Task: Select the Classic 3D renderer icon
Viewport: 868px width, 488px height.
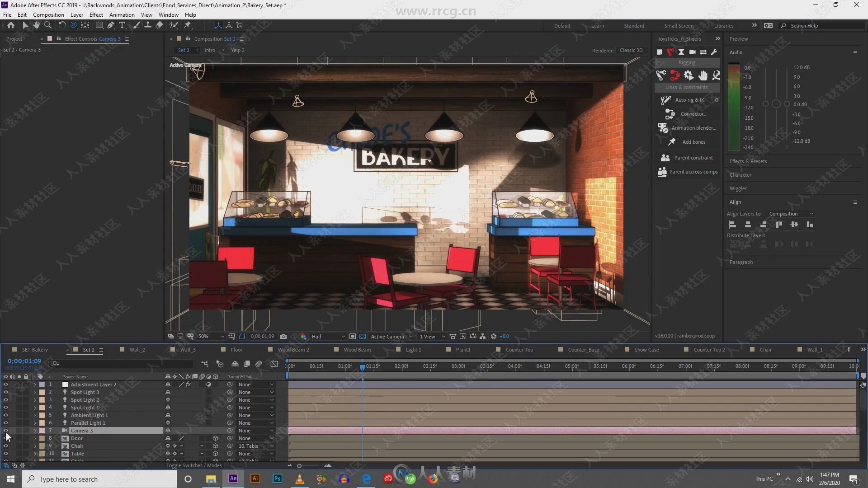Action: (x=630, y=50)
